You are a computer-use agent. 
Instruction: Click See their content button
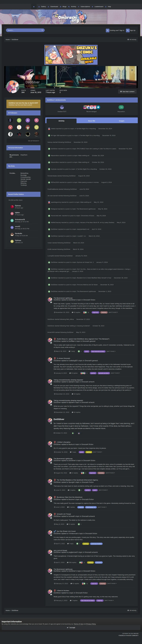[127, 92]
